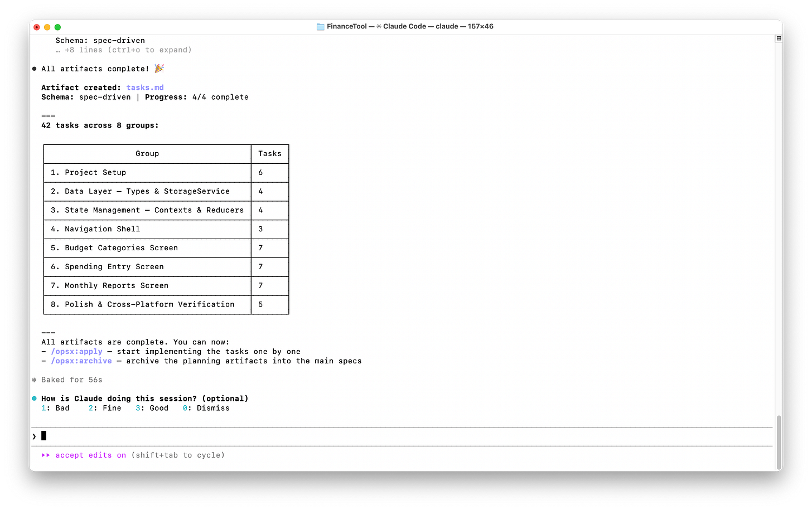This screenshot has width=812, height=510.
Task: Click the '42 tasks across 8 groups' heading
Action: tap(100, 125)
